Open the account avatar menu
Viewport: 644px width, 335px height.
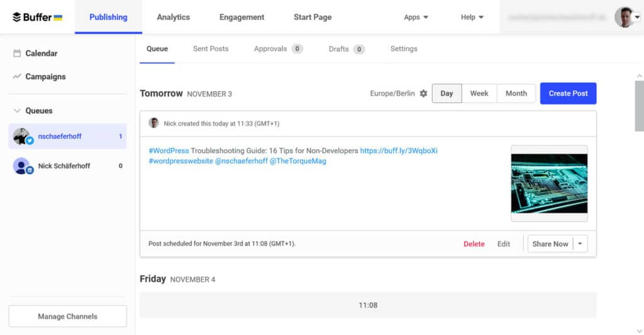point(627,17)
